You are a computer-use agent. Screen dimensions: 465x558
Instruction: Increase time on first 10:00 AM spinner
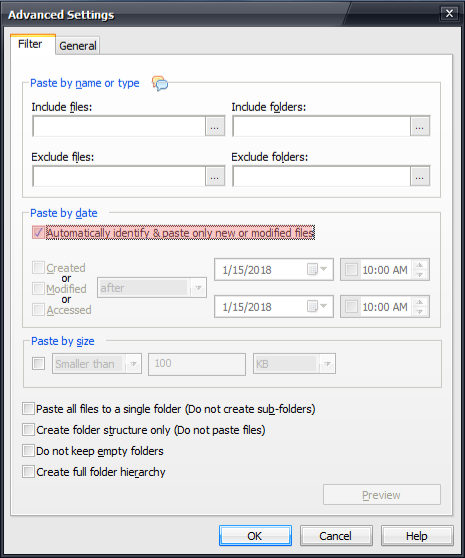tap(420, 265)
